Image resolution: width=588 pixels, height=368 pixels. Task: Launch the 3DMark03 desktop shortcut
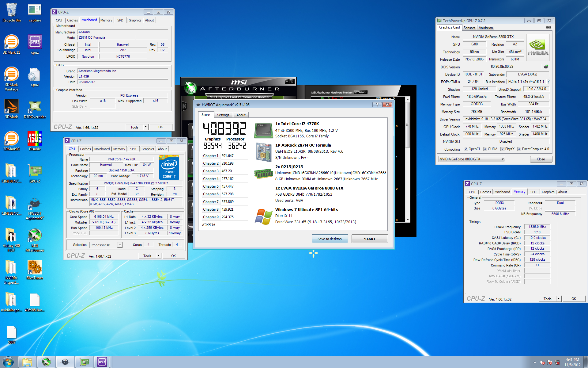point(11,141)
